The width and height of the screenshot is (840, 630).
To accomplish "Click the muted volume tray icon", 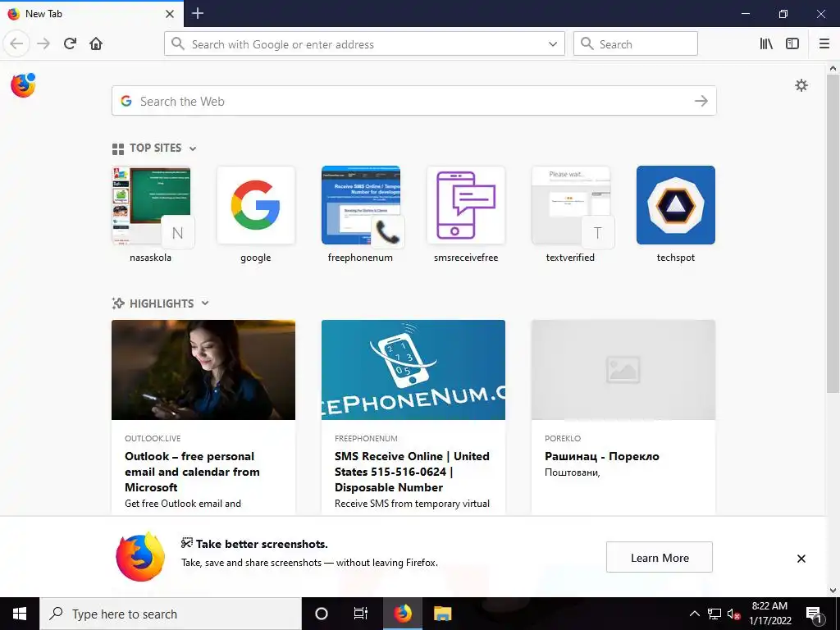I will [733, 614].
